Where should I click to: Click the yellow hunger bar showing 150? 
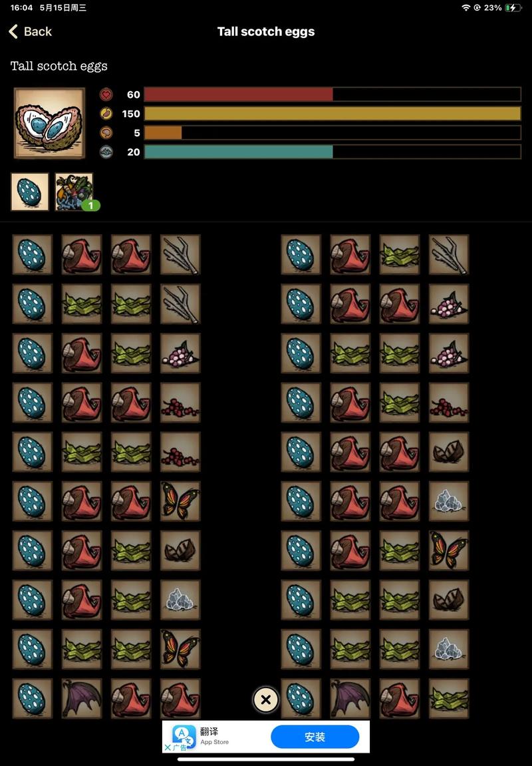332,113
